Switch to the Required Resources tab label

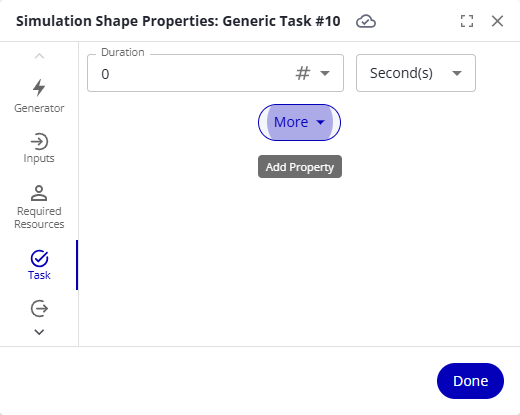[x=39, y=217]
